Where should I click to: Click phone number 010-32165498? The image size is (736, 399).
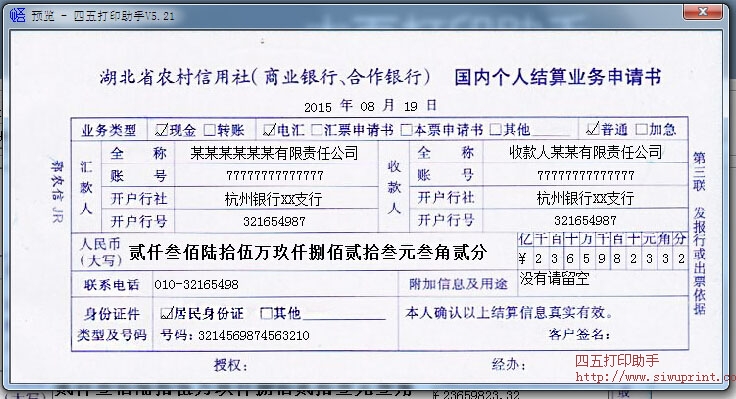coord(196,284)
